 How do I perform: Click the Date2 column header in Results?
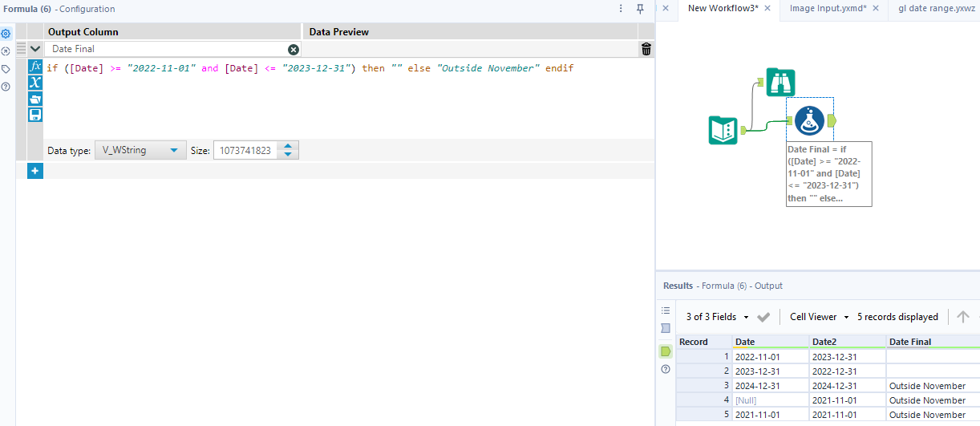pyautogui.click(x=848, y=342)
